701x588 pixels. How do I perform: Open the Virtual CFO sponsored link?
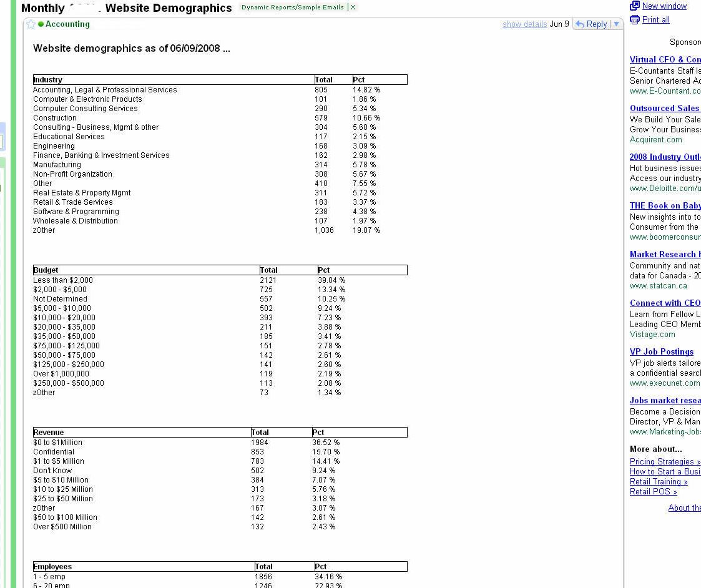[x=665, y=59]
